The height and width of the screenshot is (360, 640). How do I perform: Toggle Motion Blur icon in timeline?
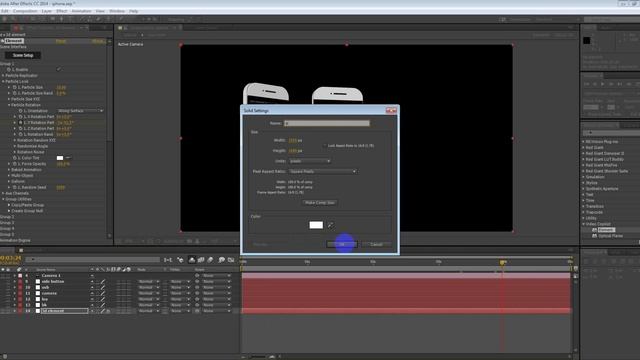[x=210, y=260]
